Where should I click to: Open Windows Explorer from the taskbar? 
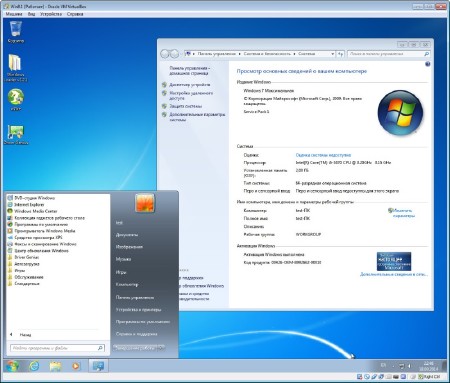(55, 366)
